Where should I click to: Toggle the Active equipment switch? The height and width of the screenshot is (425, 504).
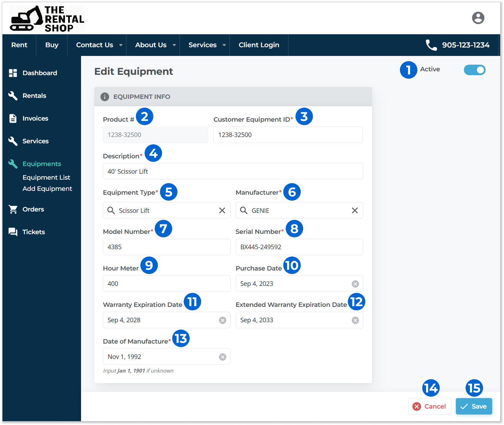tap(474, 70)
